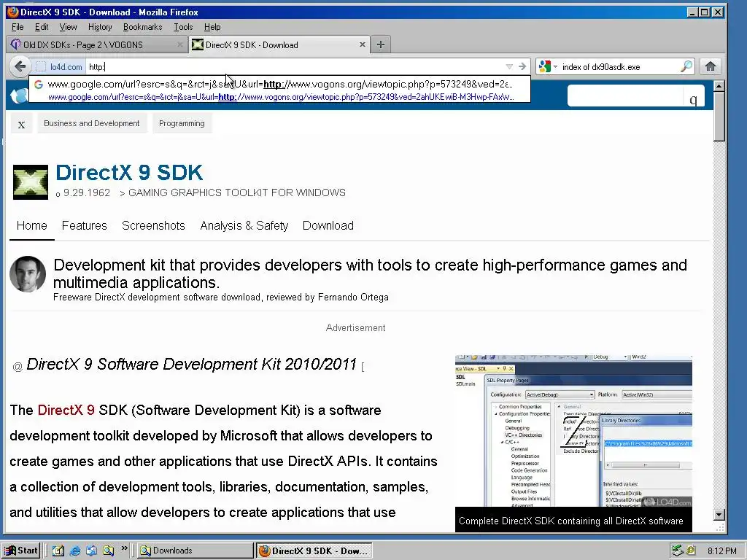Viewport: 747px width, 560px height.
Task: Click the Start button on the taskbar
Action: (x=21, y=551)
